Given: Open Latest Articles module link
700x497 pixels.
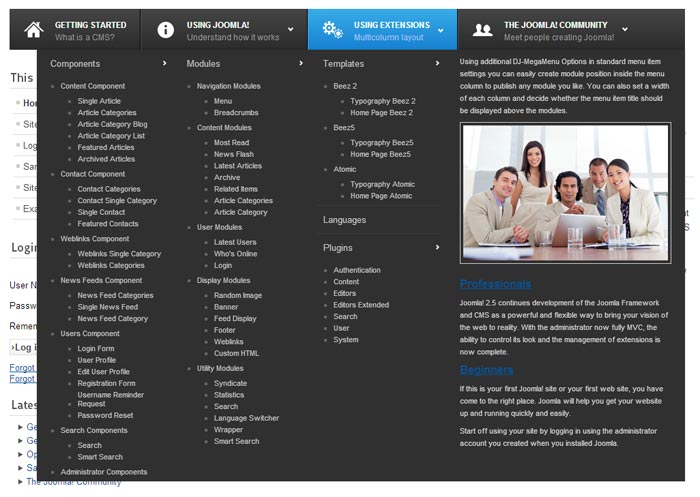Looking at the screenshot, I should click(238, 166).
